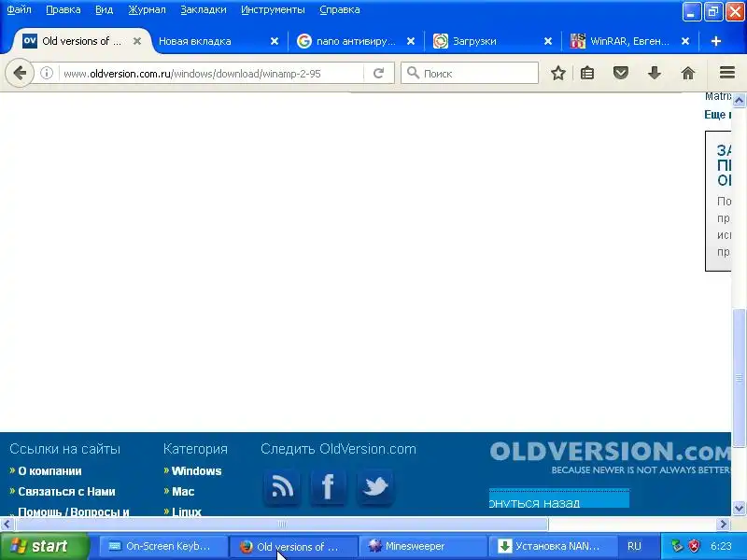Viewport: 747px width, 560px height.
Task: Open the Справка menu
Action: click(340, 9)
